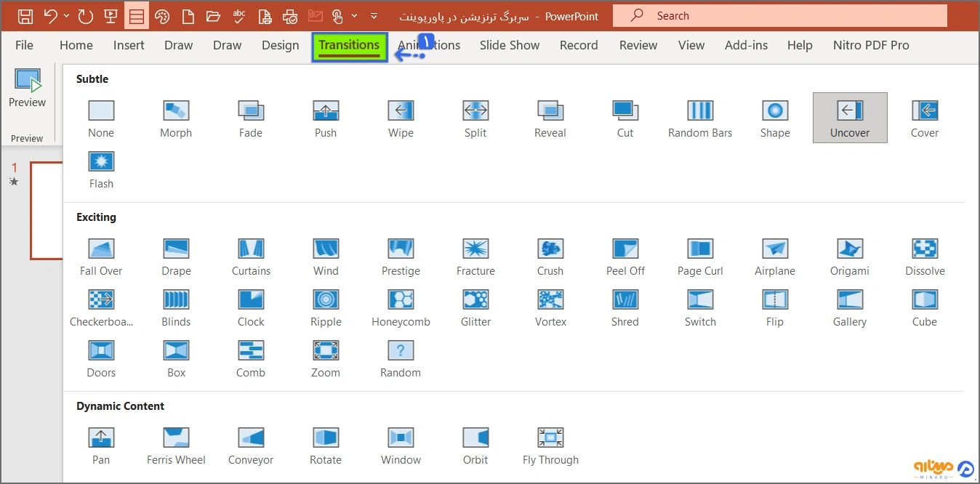Select the highlighted Uncover transition
980x484 pixels.
[850, 118]
